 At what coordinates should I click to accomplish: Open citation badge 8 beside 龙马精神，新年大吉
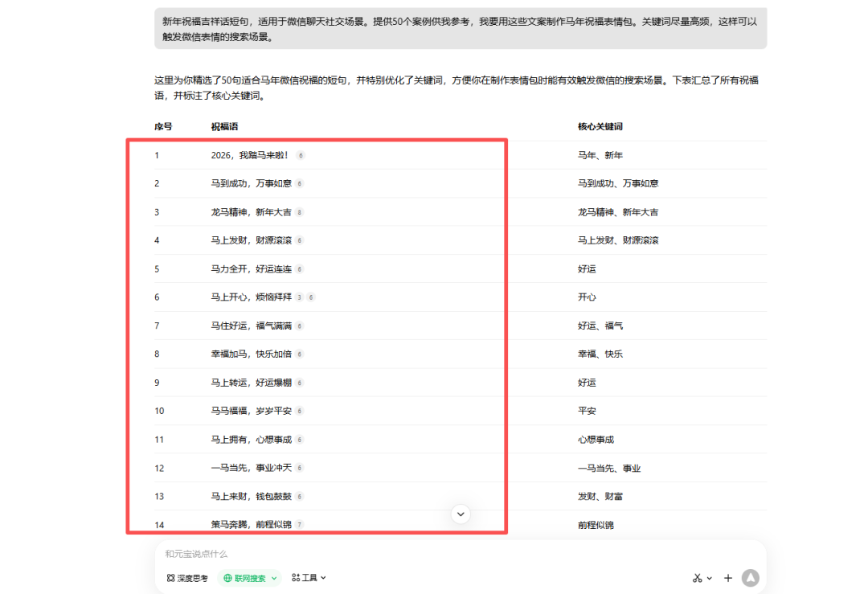pyautogui.click(x=300, y=212)
